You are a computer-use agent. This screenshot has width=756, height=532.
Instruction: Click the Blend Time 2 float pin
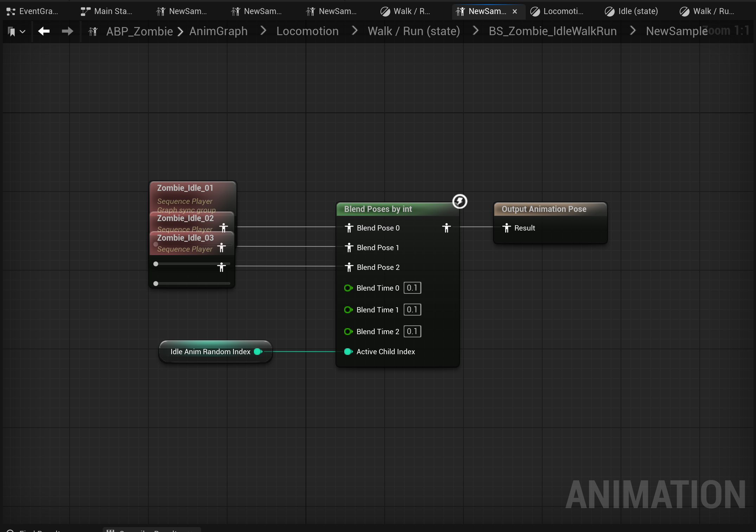(348, 332)
